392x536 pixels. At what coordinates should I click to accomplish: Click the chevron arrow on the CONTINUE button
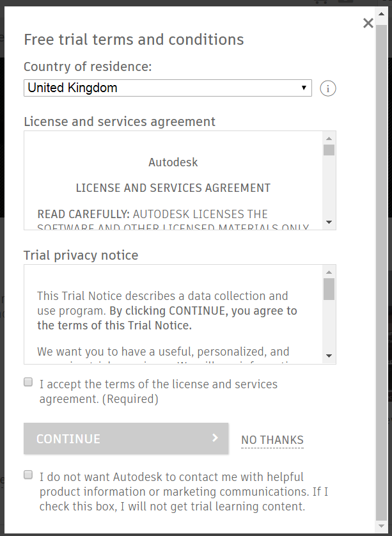[215, 437]
